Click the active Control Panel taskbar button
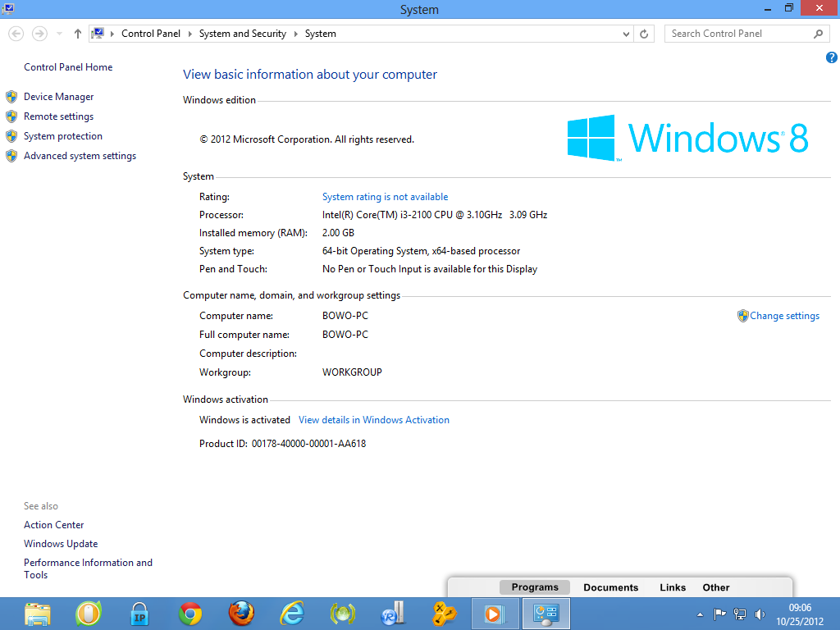Viewport: 840px width, 630px height. [546, 614]
